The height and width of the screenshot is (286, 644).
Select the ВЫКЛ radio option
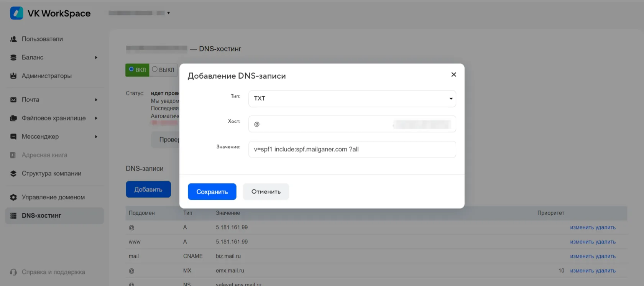(x=163, y=70)
